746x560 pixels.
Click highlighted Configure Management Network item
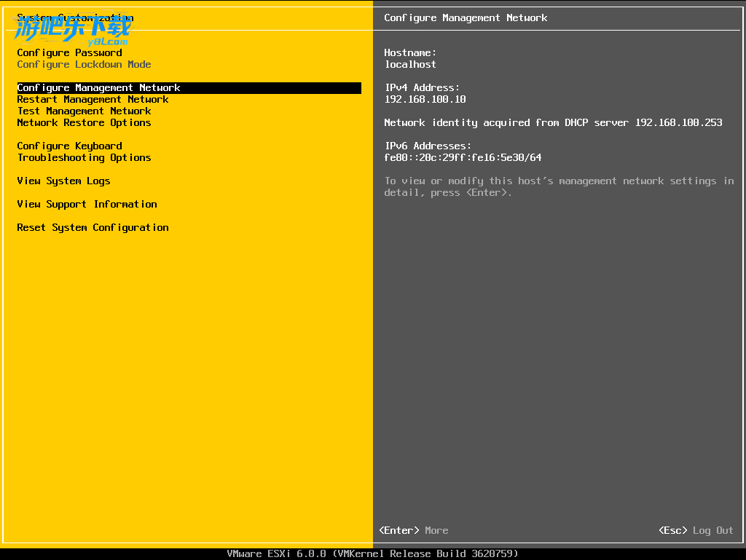click(98, 87)
